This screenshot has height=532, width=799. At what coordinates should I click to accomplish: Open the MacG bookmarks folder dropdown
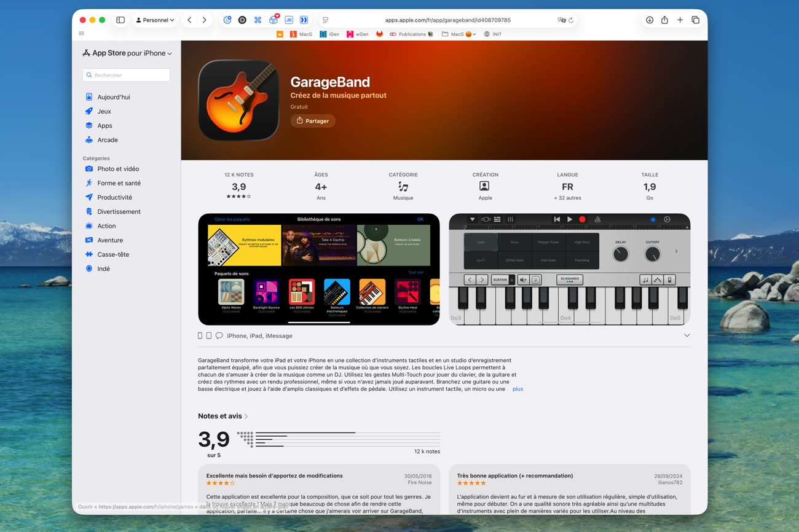(x=459, y=34)
